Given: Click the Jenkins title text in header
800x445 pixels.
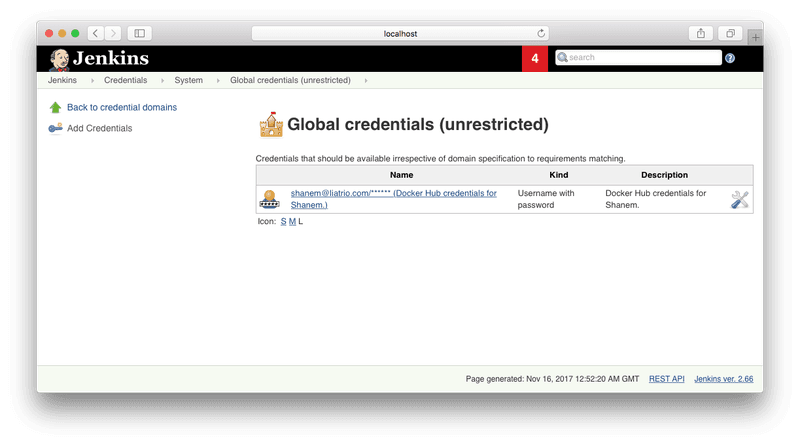Looking at the screenshot, I should point(111,58).
